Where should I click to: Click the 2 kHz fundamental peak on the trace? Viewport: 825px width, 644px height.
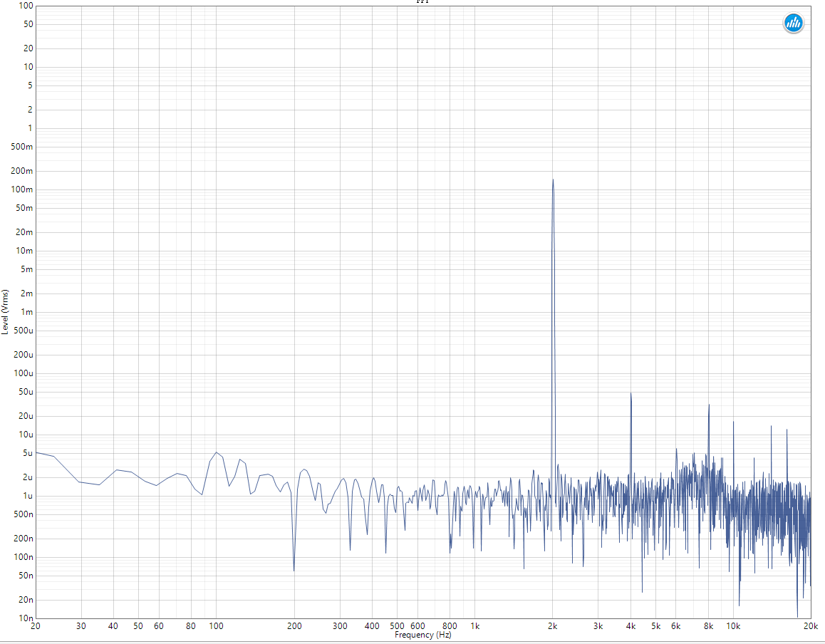coord(552,180)
